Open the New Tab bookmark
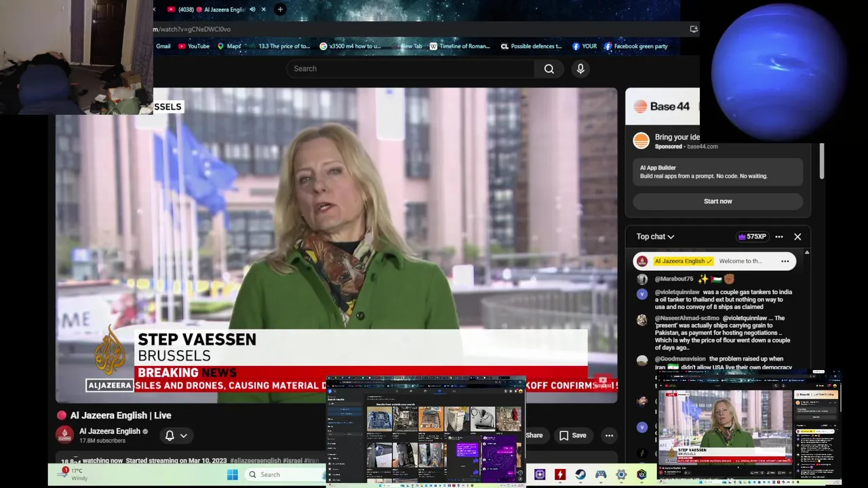Image resolution: width=868 pixels, height=488 pixels. [406, 46]
